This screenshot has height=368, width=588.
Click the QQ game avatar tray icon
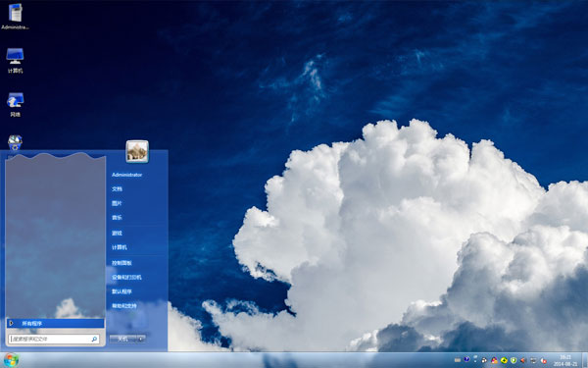[x=494, y=360]
